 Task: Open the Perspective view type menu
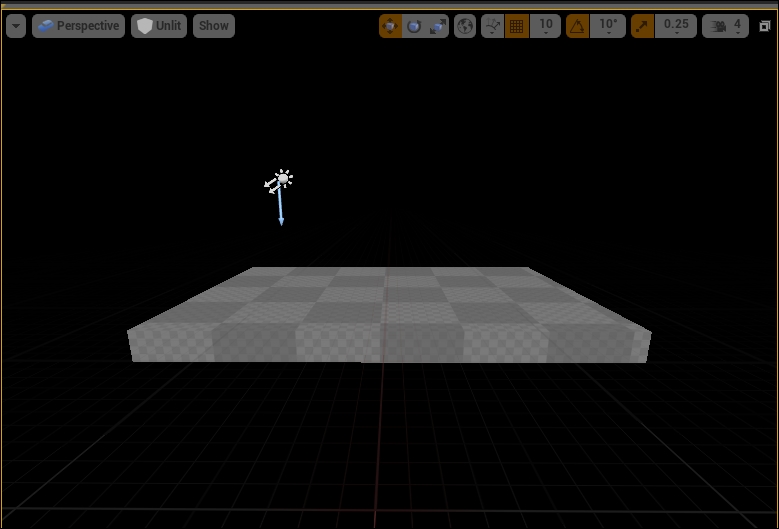(x=78, y=26)
